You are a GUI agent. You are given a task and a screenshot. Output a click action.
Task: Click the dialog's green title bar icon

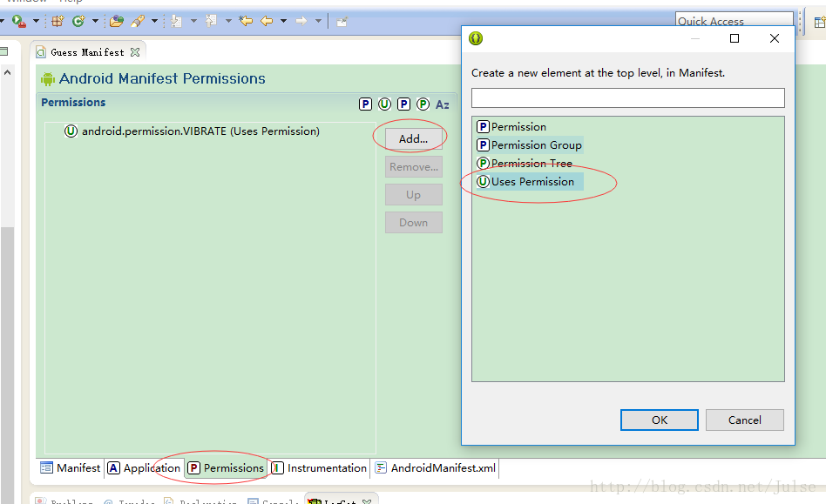coord(476,38)
